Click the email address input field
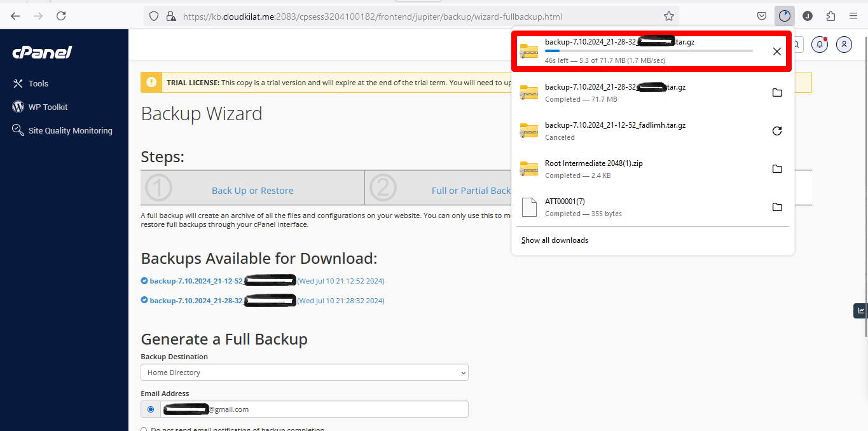The image size is (868, 431). tap(314, 409)
